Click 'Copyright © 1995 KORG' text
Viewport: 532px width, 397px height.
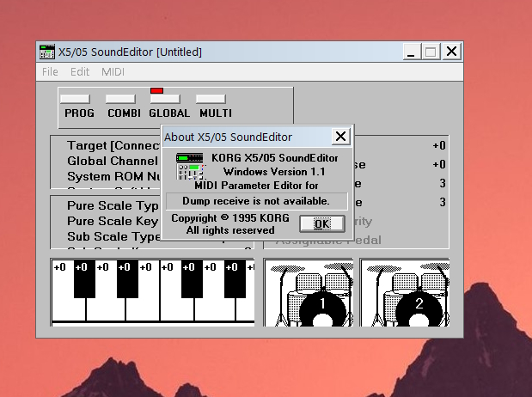(x=230, y=218)
